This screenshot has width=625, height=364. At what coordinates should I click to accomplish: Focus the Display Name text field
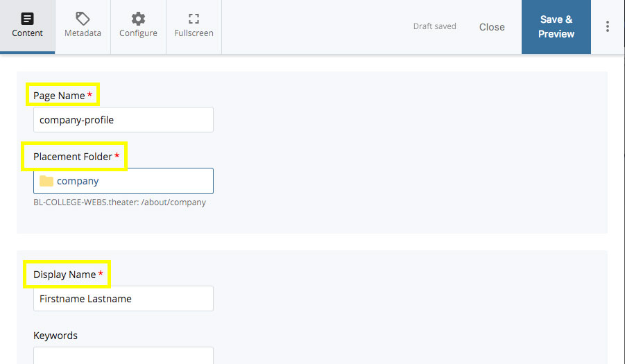click(x=123, y=299)
